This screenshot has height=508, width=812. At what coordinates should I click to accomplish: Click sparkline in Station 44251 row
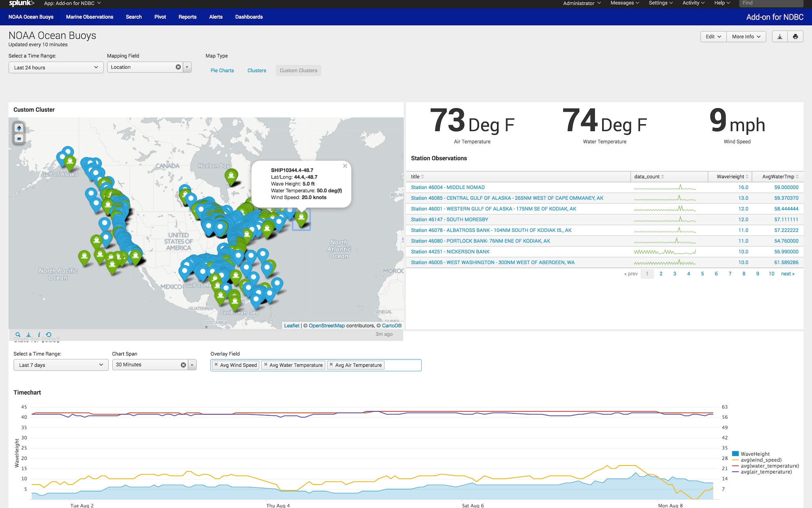pos(665,252)
